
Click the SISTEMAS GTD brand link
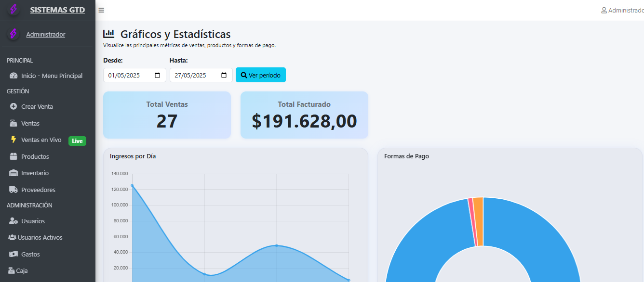tap(57, 10)
